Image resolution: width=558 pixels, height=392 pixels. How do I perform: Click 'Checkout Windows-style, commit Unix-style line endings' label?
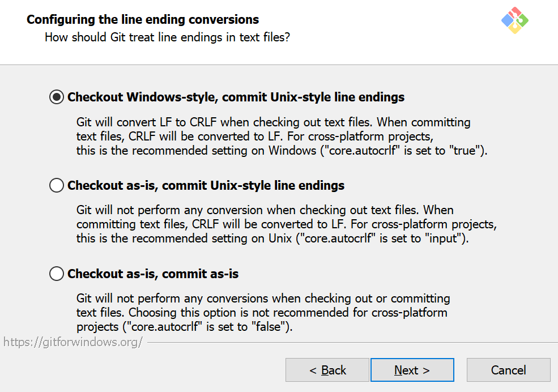click(236, 97)
